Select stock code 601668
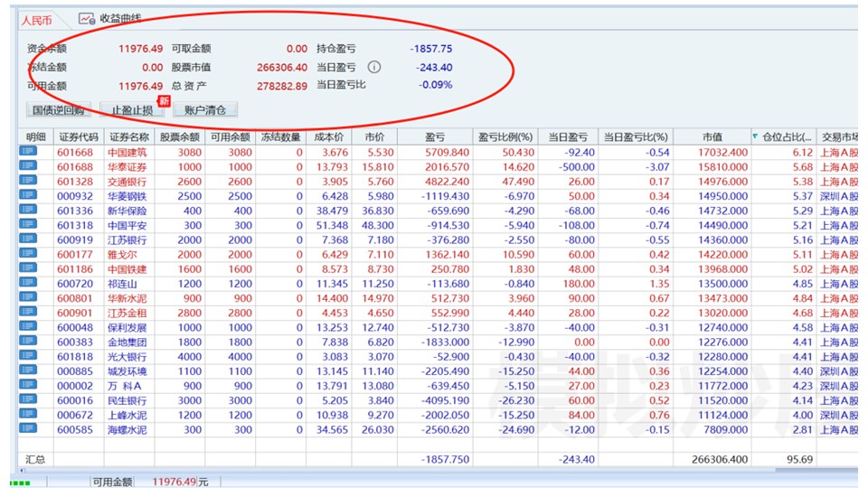This screenshot has width=868, height=488. (75, 152)
